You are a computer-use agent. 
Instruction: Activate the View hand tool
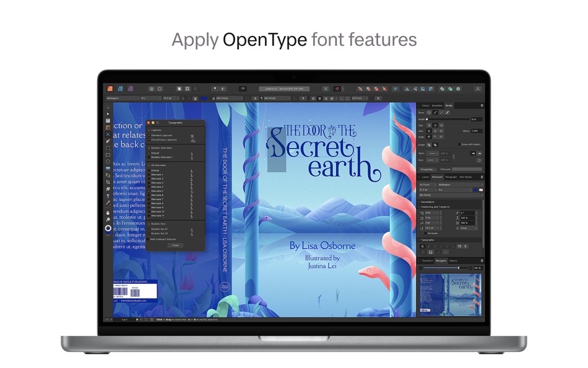[x=108, y=213]
